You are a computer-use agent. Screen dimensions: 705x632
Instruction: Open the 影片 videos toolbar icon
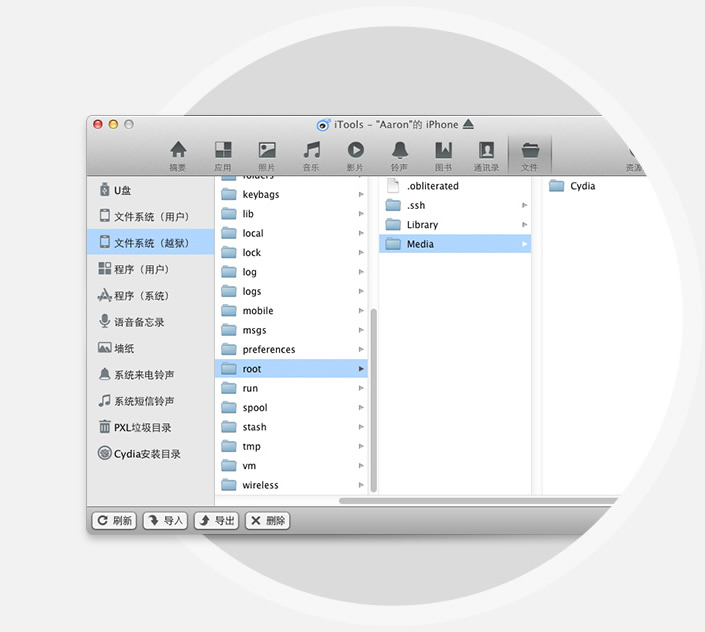(x=355, y=156)
